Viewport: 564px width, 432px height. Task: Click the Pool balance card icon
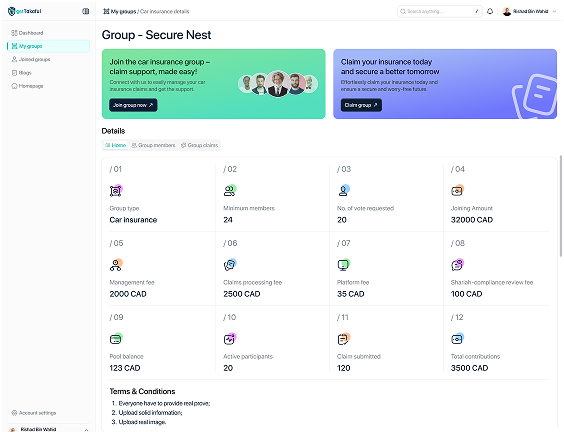[116, 339]
